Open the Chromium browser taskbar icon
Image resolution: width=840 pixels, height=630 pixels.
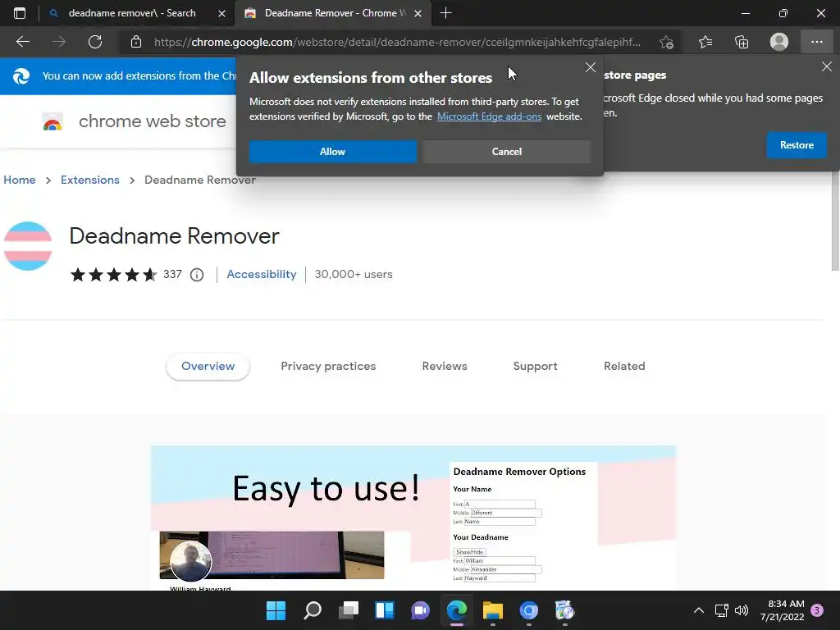pos(529,610)
